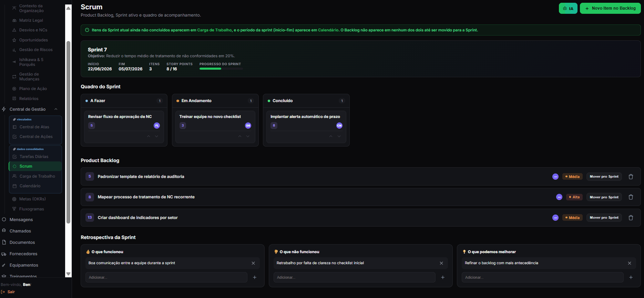Image resolution: width=644 pixels, height=298 pixels.
Task: Follow the Calendário link in the banner
Action: (328, 30)
